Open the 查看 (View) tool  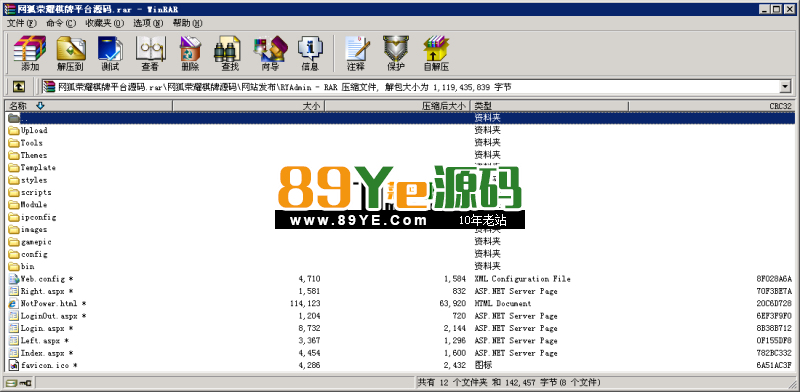tap(150, 54)
